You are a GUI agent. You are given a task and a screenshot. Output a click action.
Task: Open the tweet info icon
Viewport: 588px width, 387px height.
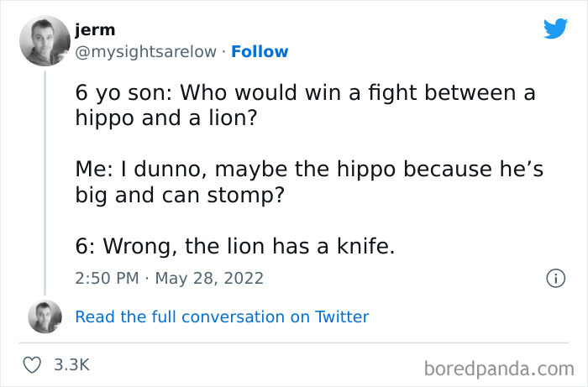coord(554,278)
